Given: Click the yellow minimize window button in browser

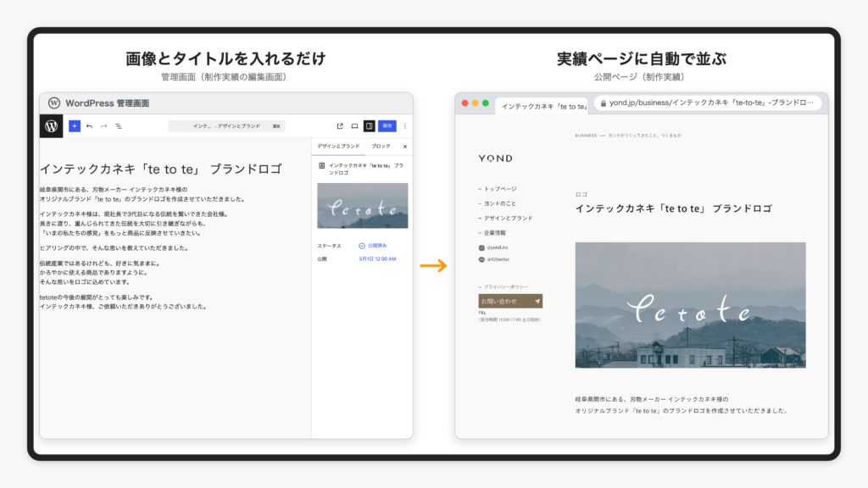Looking at the screenshot, I should click(475, 103).
